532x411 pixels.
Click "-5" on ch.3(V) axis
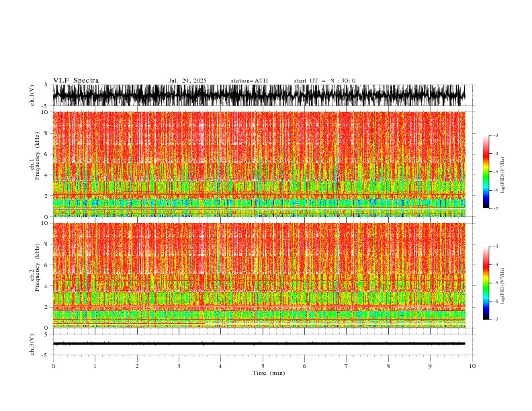point(46,355)
